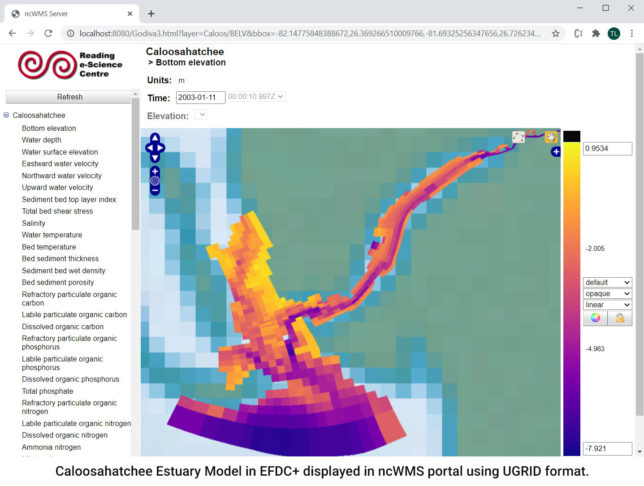Screen dimensions: 644x486
Task: Open a new browser tab
Action: tap(151, 13)
